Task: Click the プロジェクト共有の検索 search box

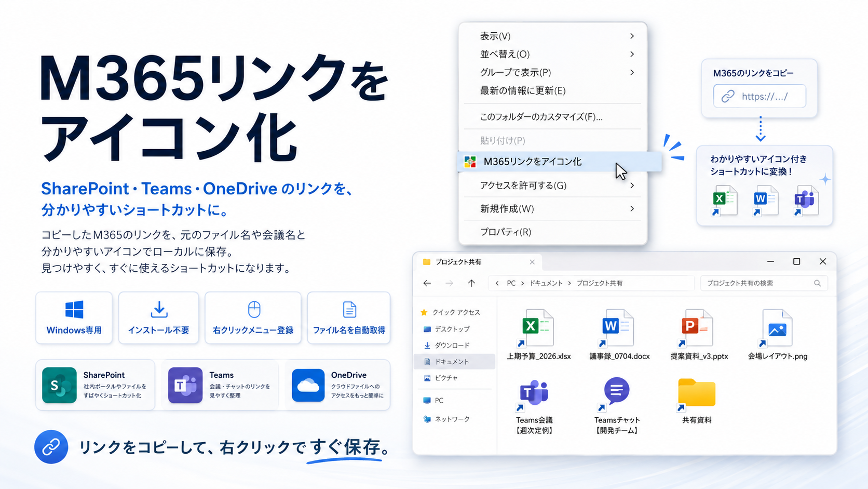Action: click(764, 283)
